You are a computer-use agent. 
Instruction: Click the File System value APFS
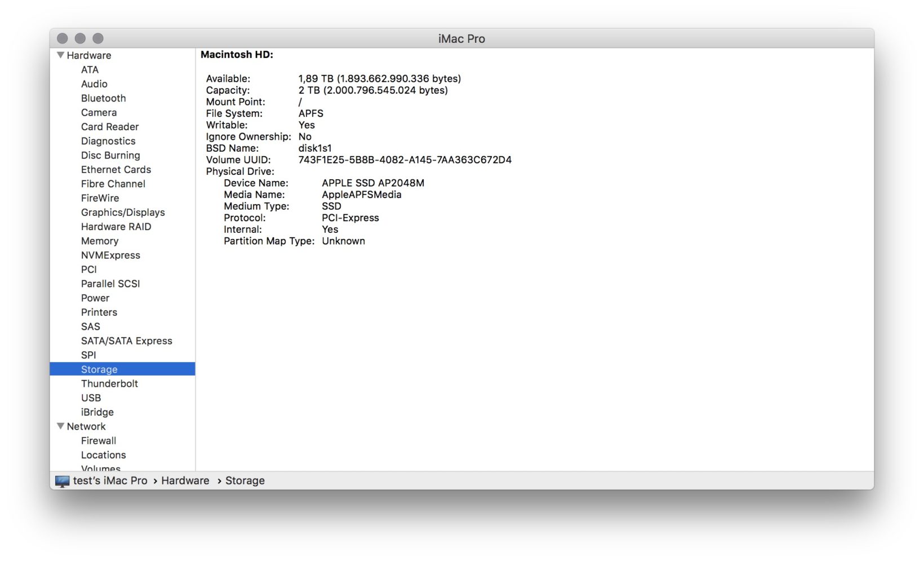[311, 113]
